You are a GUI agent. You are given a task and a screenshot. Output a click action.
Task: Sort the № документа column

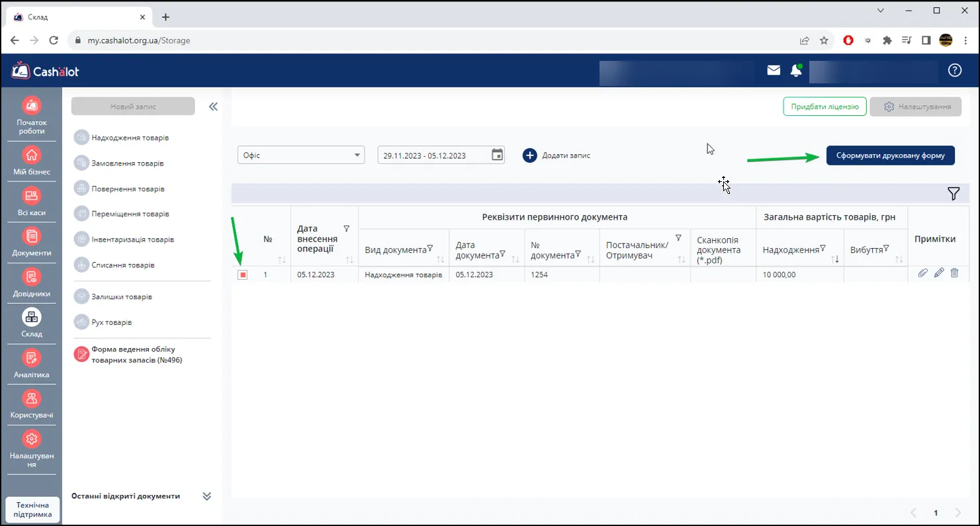point(591,259)
